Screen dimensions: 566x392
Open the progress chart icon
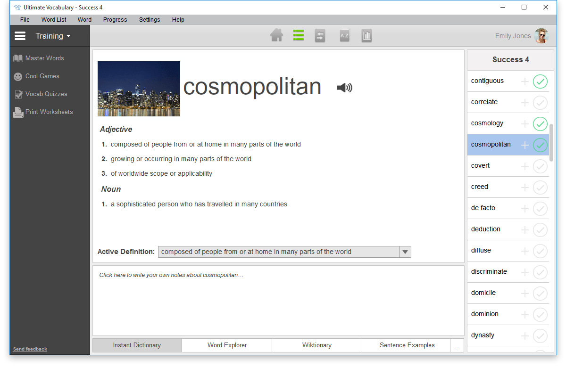point(366,36)
